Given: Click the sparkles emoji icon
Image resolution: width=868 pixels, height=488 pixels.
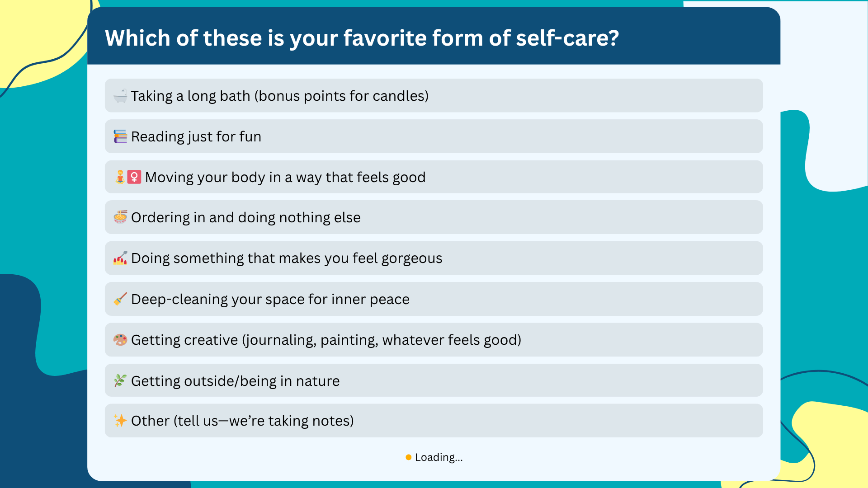Looking at the screenshot, I should point(120,421).
